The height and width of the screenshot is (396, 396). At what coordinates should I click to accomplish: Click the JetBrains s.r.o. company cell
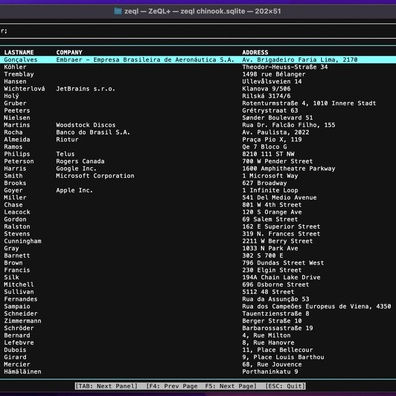pyautogui.click(x=86, y=89)
